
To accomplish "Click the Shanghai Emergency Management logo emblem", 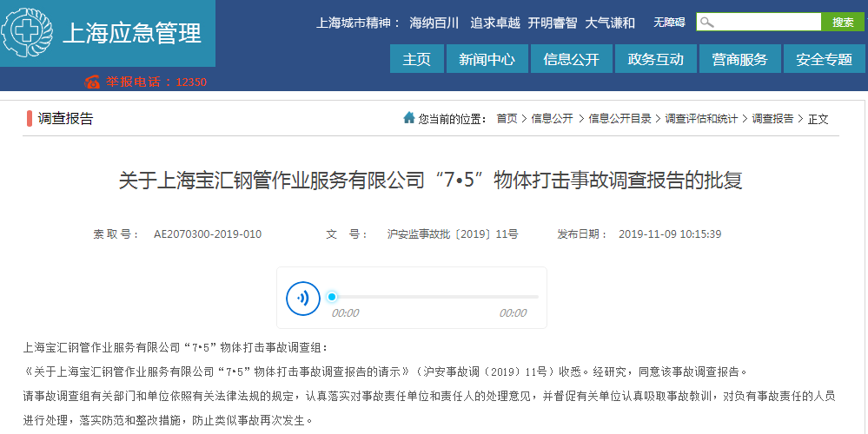I will click(x=27, y=32).
